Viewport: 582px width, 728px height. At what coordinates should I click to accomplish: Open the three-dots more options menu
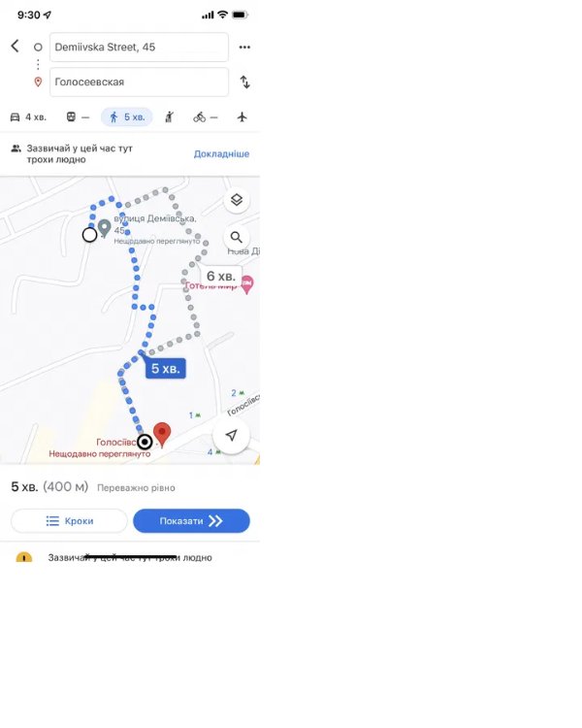tap(244, 47)
